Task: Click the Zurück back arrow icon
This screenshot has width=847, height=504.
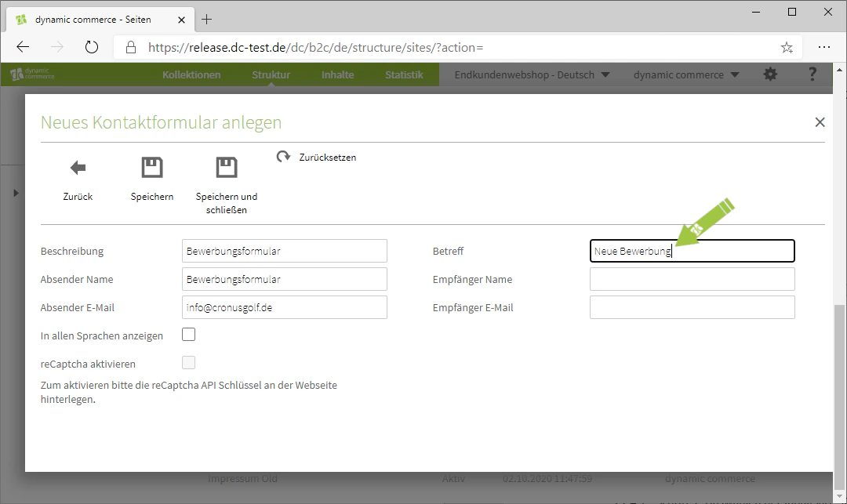Action: click(78, 168)
